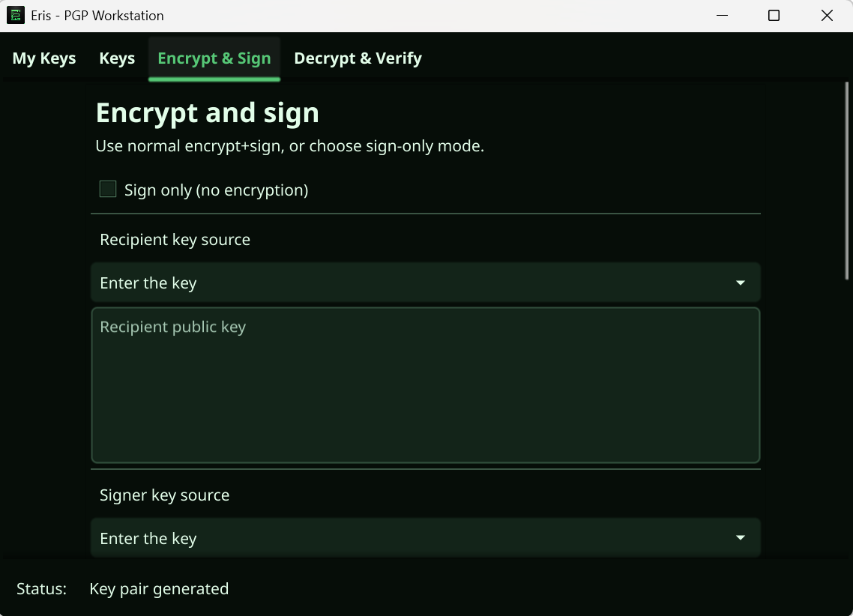This screenshot has width=853, height=616.
Task: Click the chevron on Recipient key source dropdown
Action: pos(741,283)
